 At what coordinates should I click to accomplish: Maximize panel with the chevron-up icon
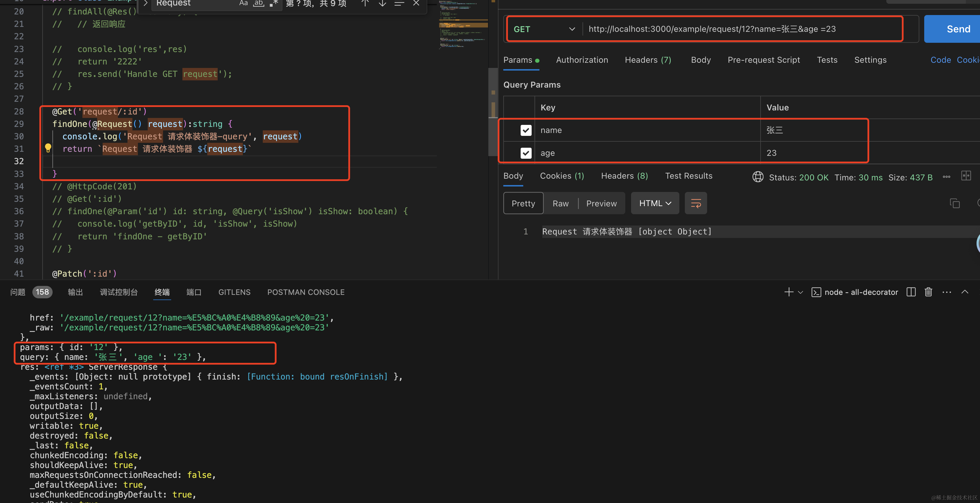coord(965,292)
